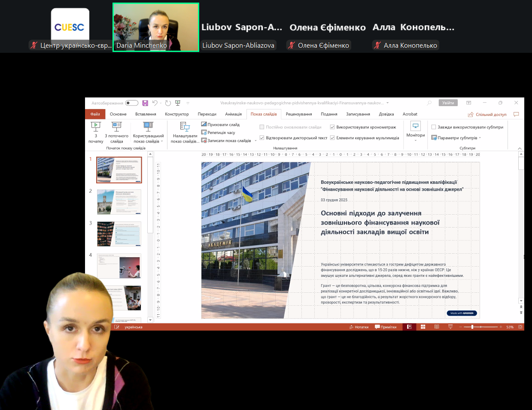Click the Приховати слайд icon
Viewport: 532px width, 410px height.
pyautogui.click(x=204, y=125)
